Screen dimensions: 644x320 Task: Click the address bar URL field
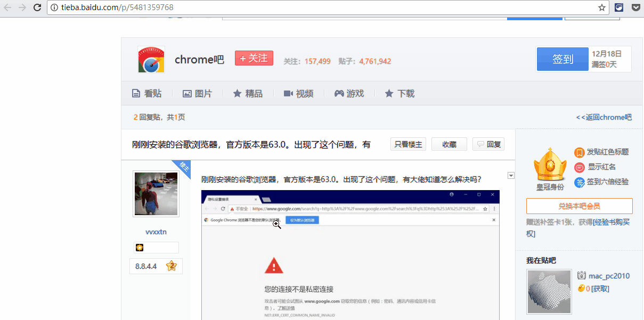[x=328, y=7]
